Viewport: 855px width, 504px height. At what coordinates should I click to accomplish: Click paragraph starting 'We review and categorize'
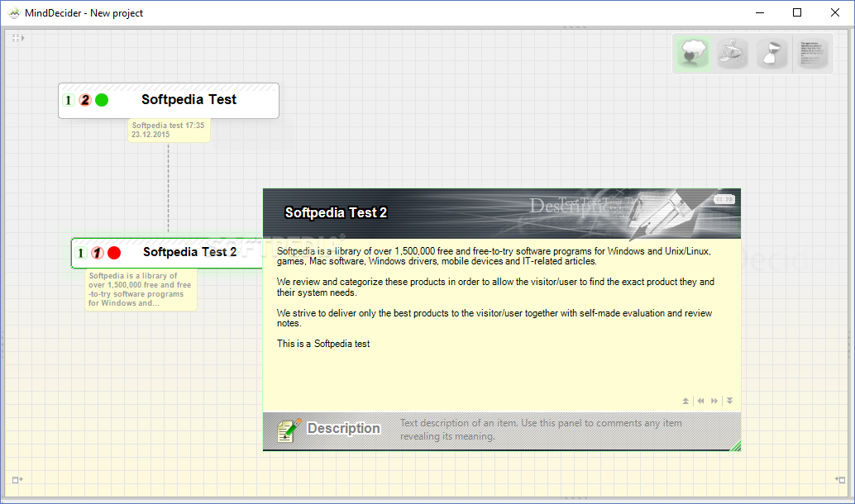(495, 288)
